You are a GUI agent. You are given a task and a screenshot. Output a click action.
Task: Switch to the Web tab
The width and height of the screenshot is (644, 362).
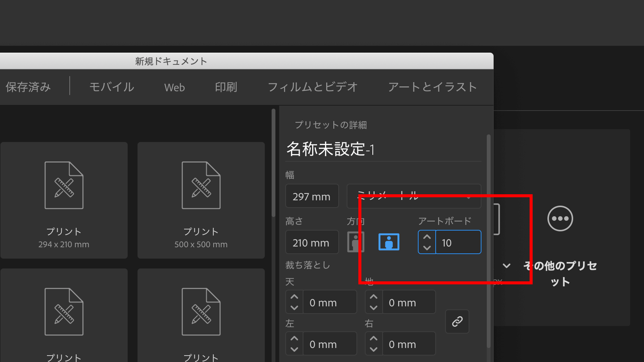(x=174, y=87)
